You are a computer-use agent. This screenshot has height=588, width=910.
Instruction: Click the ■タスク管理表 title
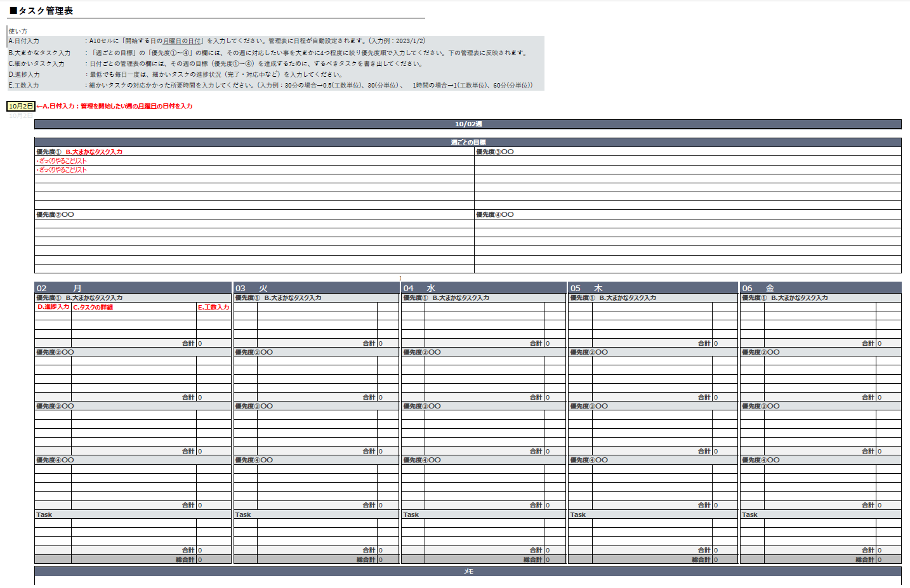(41, 11)
